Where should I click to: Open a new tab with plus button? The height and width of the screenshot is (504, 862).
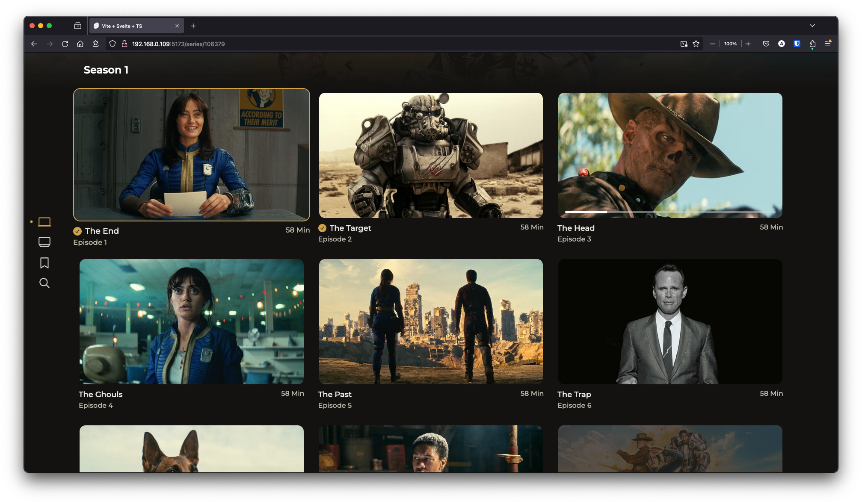tap(193, 26)
